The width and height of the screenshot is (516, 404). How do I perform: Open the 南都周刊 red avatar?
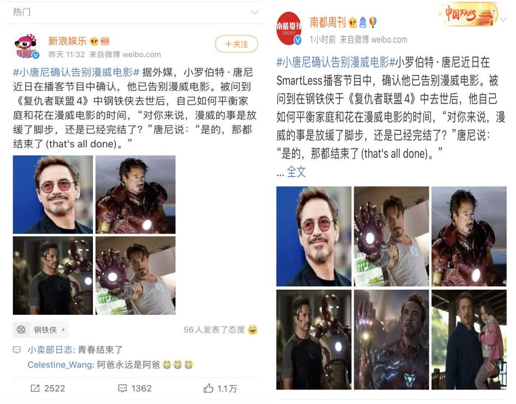point(289,28)
